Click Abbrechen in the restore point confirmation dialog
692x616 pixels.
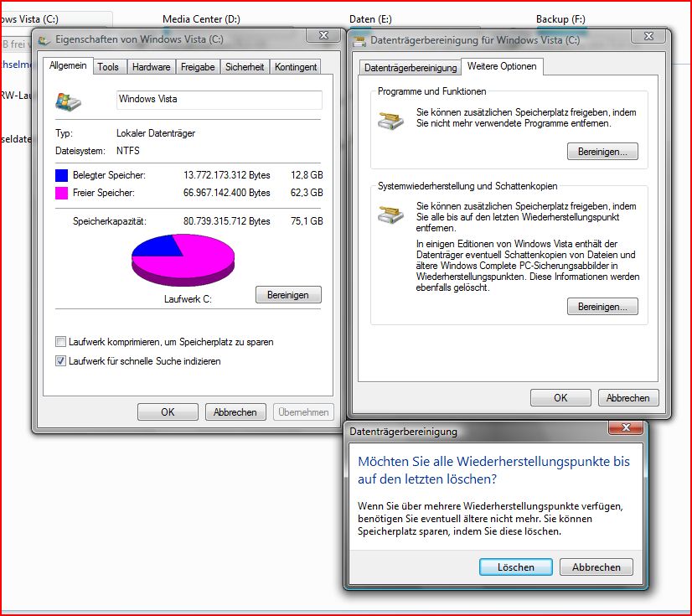click(x=596, y=567)
